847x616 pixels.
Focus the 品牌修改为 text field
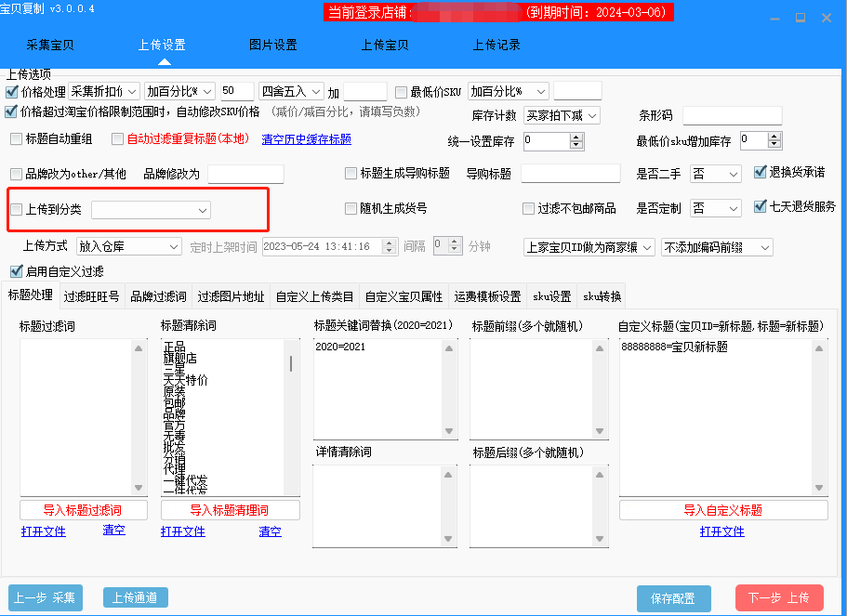tap(245, 174)
